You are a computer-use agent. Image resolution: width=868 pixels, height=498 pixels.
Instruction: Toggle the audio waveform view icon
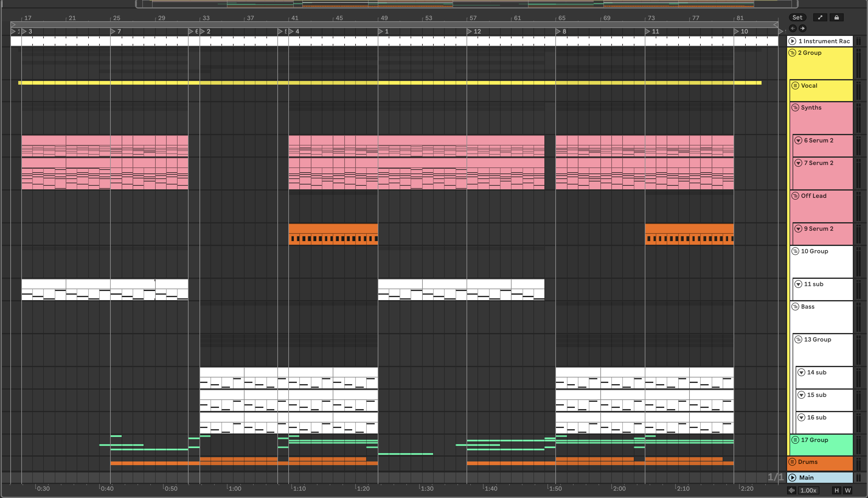pyautogui.click(x=791, y=490)
